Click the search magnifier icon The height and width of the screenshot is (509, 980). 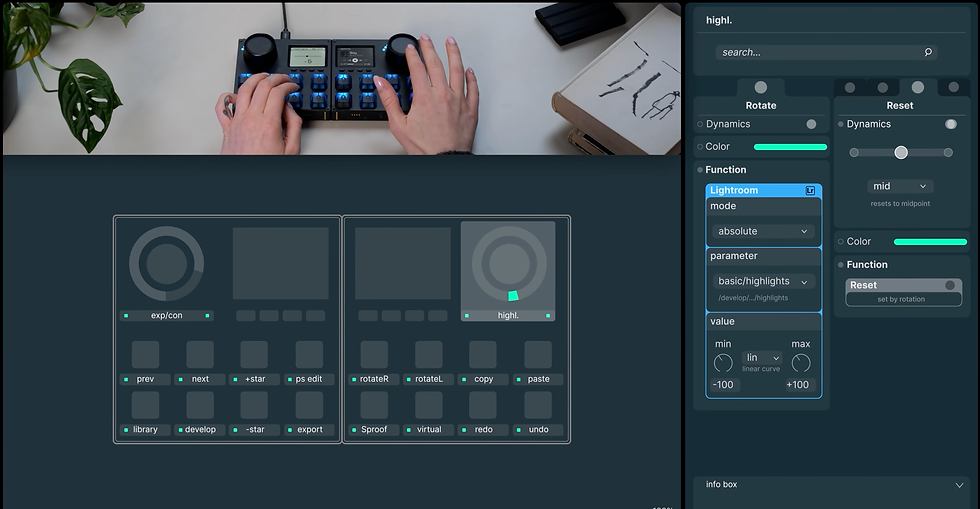(x=928, y=52)
